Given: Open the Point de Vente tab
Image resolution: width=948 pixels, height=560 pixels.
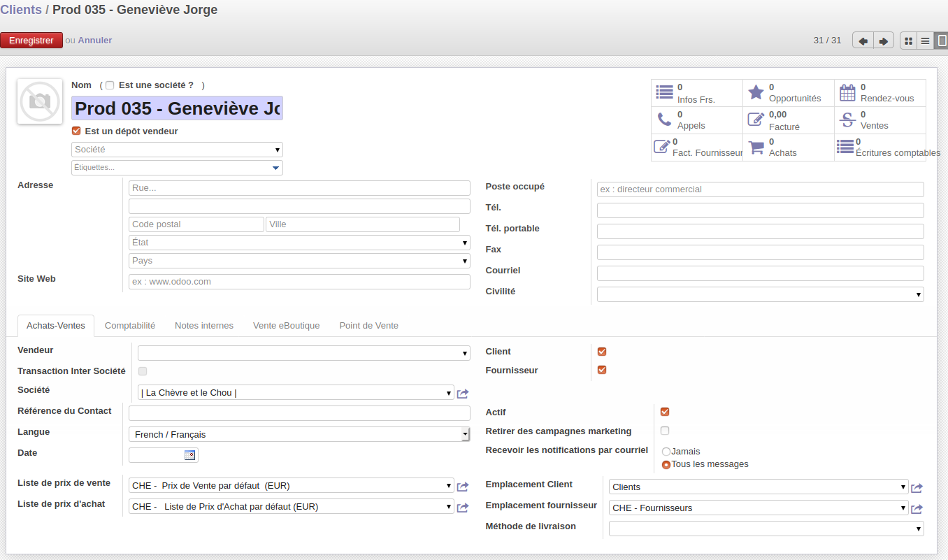Looking at the screenshot, I should pos(368,326).
